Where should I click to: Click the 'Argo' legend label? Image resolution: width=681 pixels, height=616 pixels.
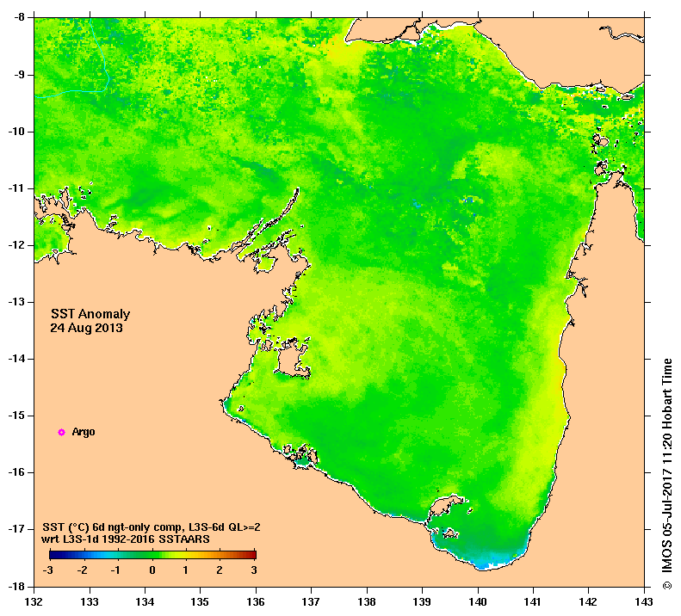[84, 432]
